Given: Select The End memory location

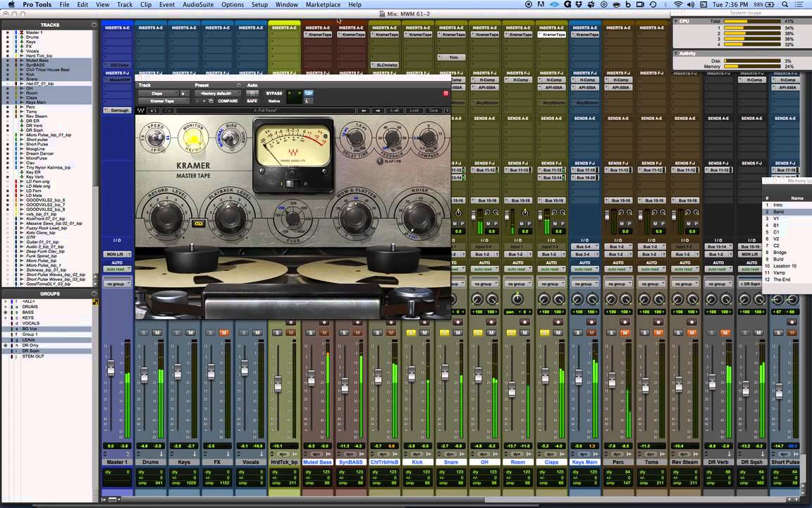Looking at the screenshot, I should point(782,279).
